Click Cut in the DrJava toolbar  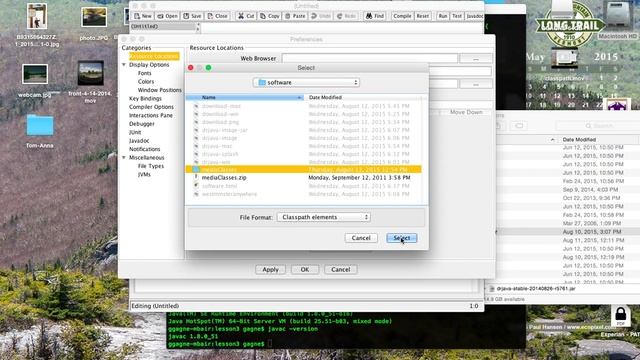(246, 16)
